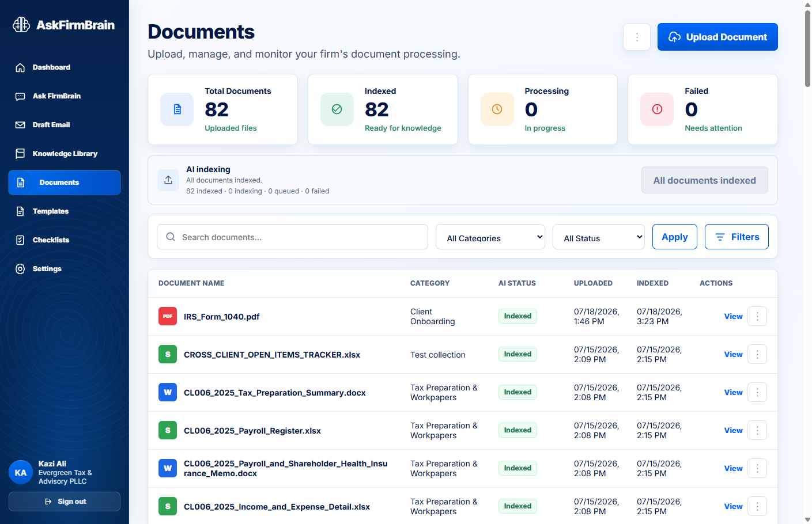Viewport: 812px width, 524px height.
Task: Click the AskFirmBrain brain logo icon
Action: (21, 25)
